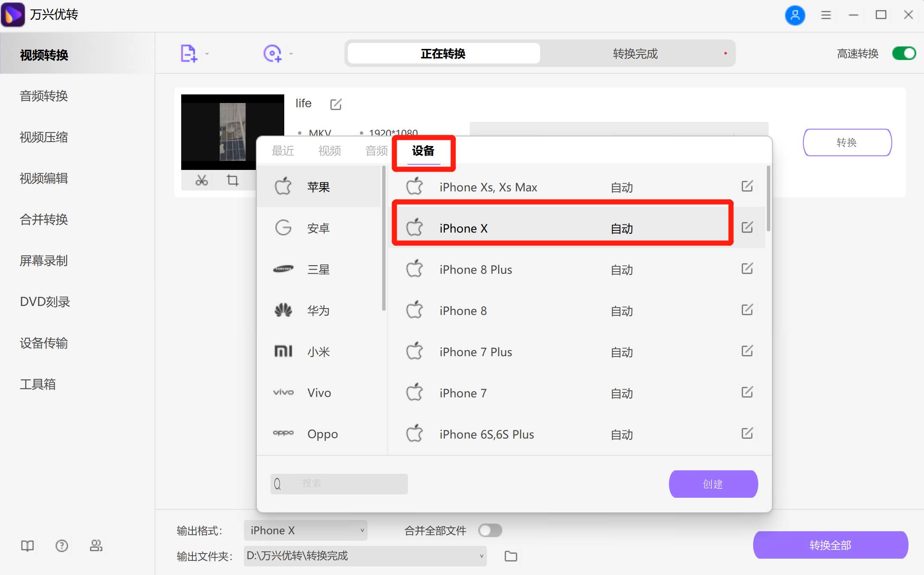The image size is (924, 575).
Task: Open the hamburger menu at top right
Action: pos(825,15)
